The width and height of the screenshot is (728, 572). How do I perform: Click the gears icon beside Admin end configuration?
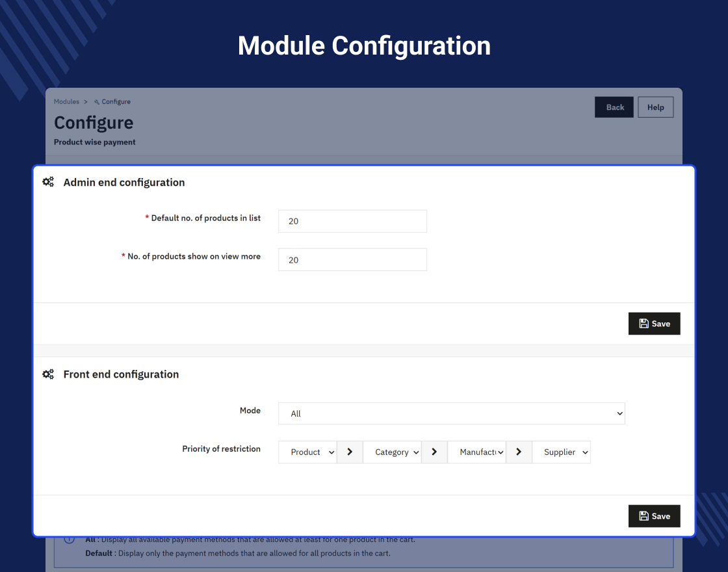tap(48, 182)
